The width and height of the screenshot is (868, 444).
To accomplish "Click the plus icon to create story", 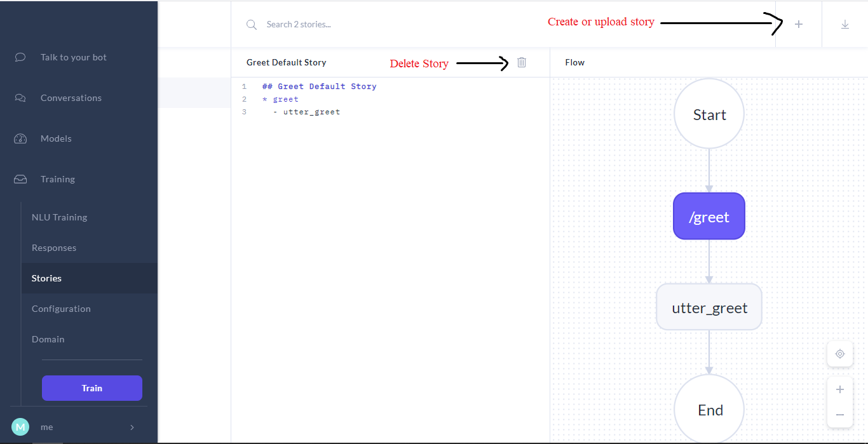I will pos(799,24).
